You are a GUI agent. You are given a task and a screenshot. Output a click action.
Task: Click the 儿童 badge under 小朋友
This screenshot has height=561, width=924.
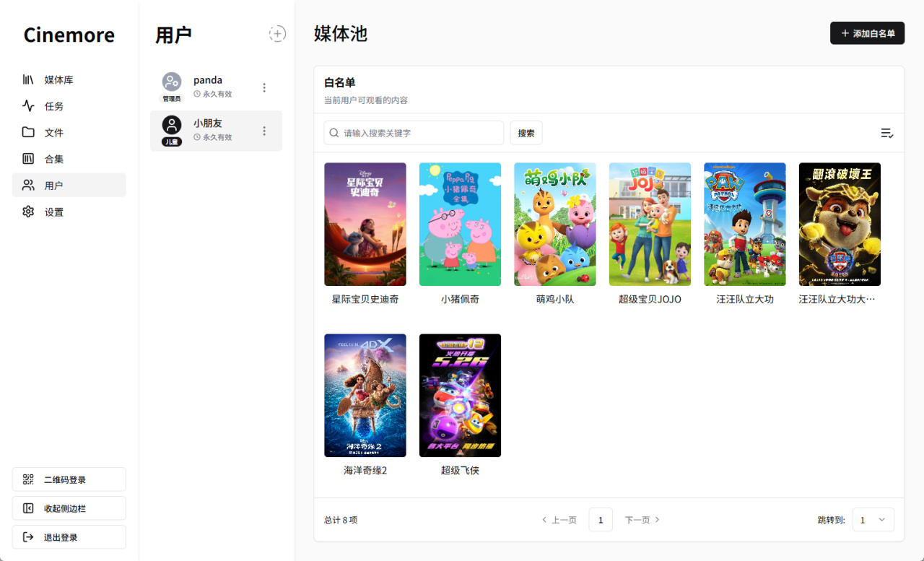tap(172, 142)
